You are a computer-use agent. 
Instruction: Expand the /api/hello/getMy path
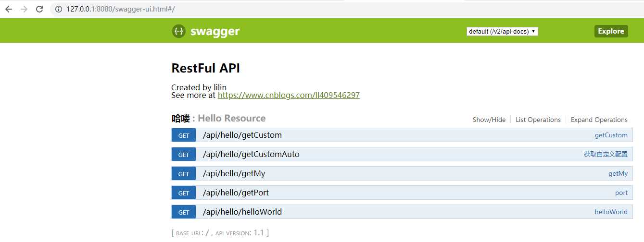pyautogui.click(x=234, y=173)
